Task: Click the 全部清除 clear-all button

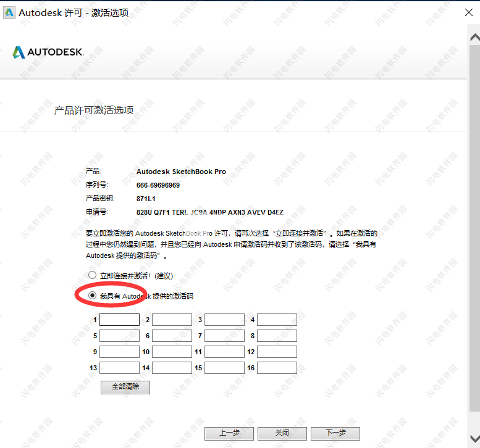Action: pyautogui.click(x=125, y=387)
